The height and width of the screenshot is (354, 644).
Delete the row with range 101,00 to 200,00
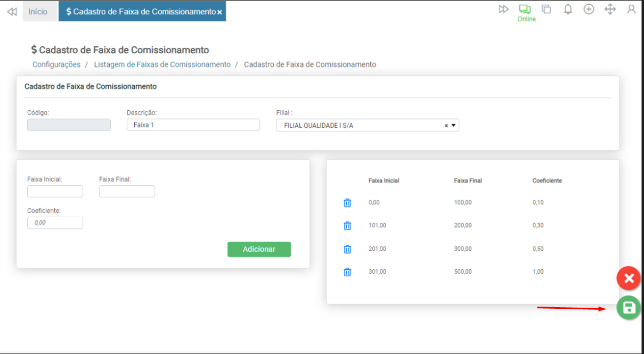[x=347, y=226]
